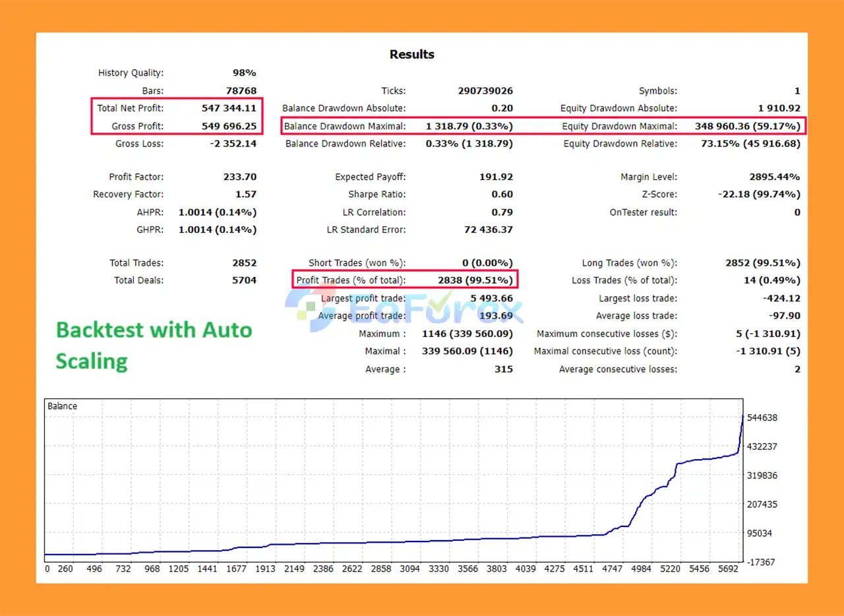
Task: Click the Balance label in chart
Action: [62, 406]
